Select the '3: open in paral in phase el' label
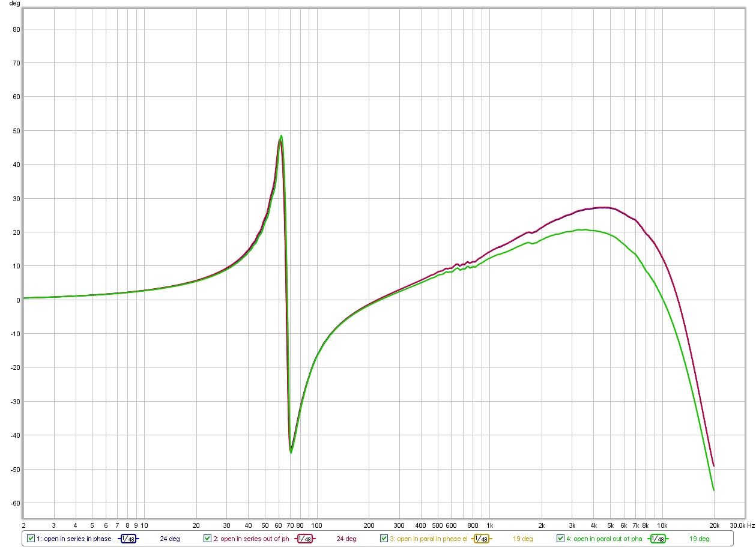 429,539
